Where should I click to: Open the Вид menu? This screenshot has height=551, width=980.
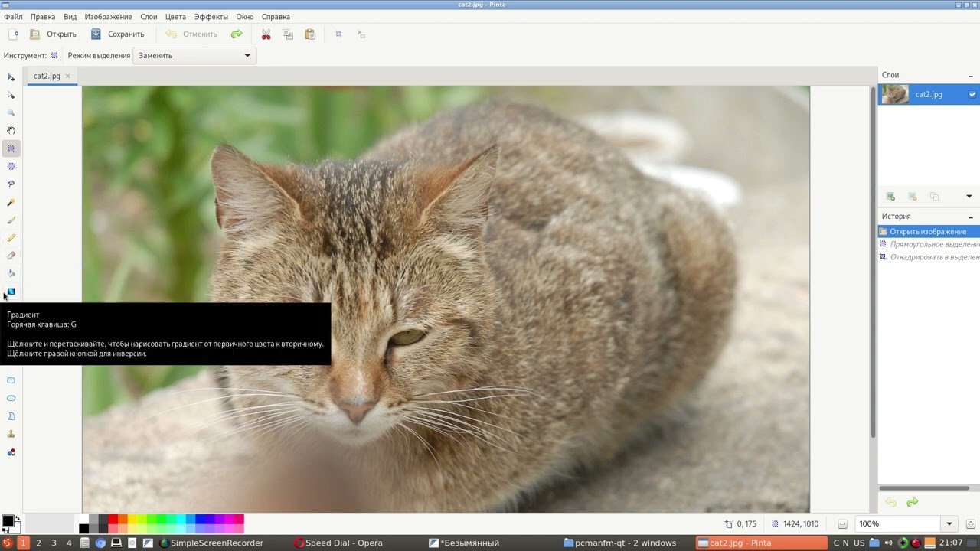pyautogui.click(x=70, y=16)
